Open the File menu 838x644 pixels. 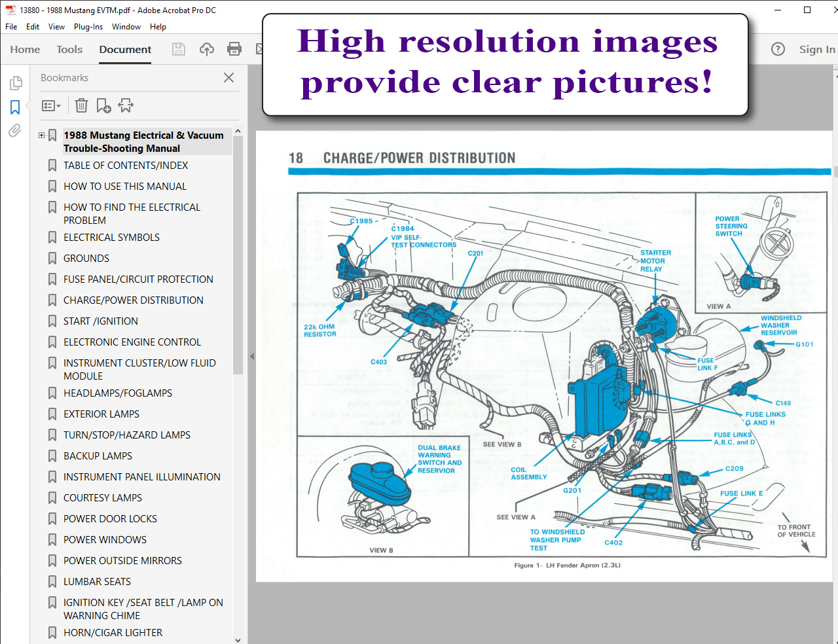11,27
